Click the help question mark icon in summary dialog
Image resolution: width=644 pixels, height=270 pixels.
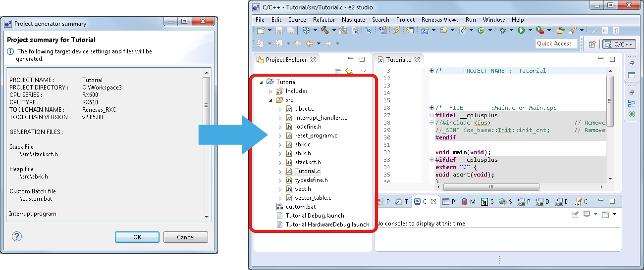pyautogui.click(x=16, y=236)
